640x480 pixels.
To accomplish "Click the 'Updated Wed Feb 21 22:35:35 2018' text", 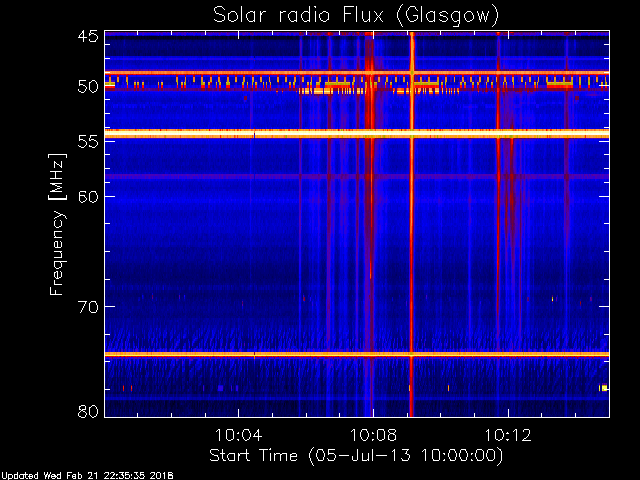I will 87,476.
